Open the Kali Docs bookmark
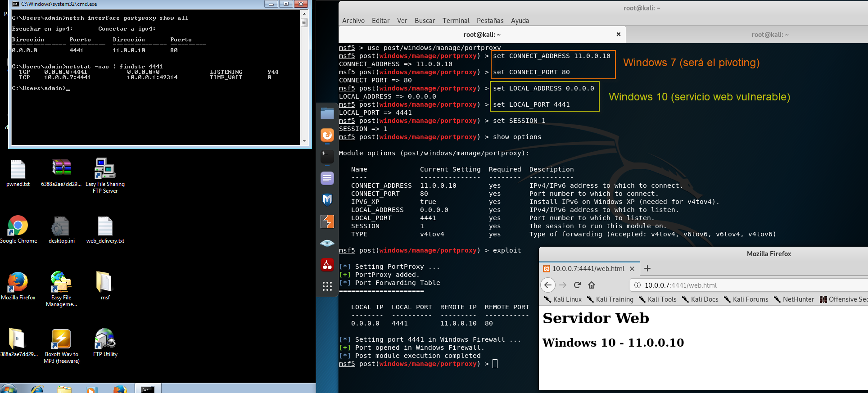The height and width of the screenshot is (393, 868). 700,299
